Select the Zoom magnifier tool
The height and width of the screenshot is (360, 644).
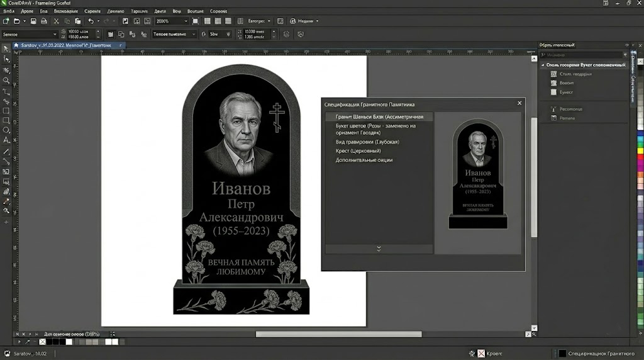[6, 80]
